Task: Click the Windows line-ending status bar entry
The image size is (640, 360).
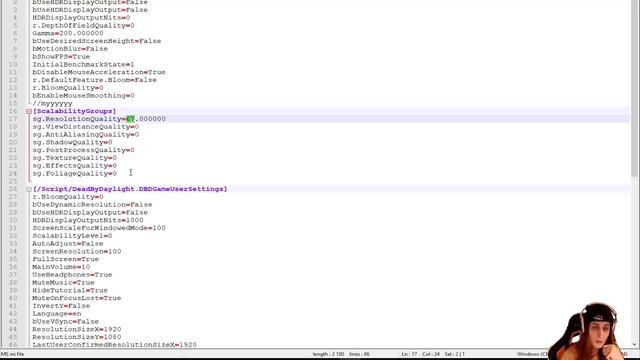Action: (533, 354)
